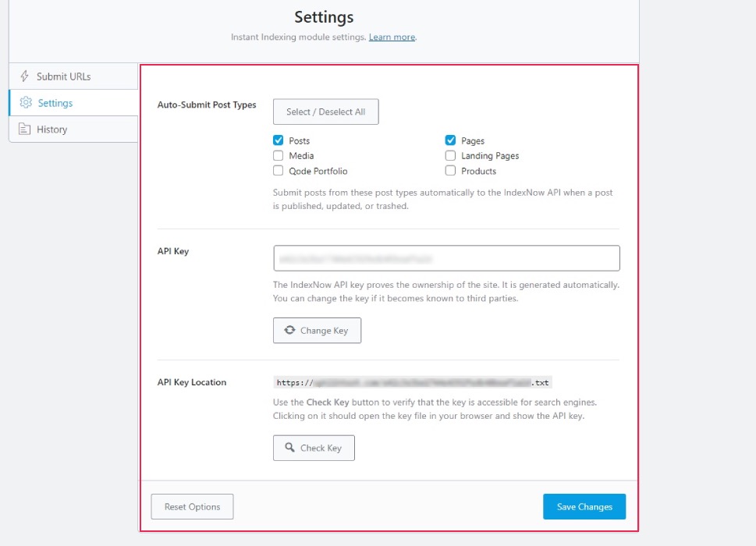
Task: Click the History list icon
Action: pos(24,129)
